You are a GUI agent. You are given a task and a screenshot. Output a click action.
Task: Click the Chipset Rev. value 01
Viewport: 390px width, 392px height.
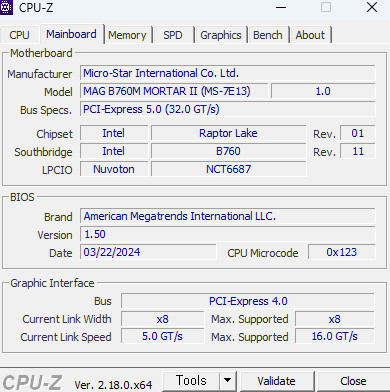(x=358, y=133)
